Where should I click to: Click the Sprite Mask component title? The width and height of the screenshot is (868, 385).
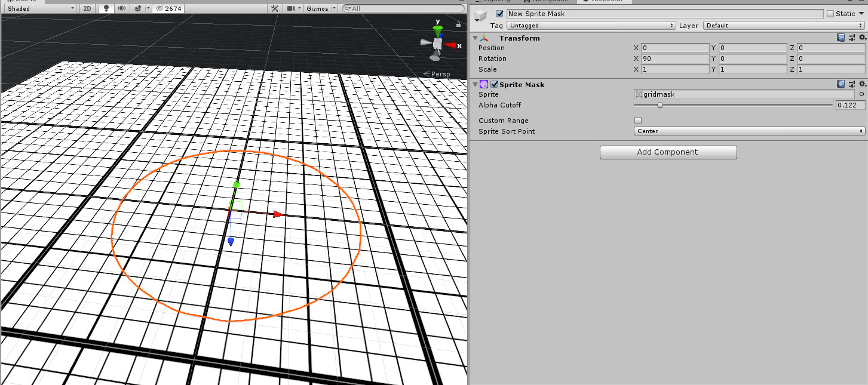[x=522, y=84]
